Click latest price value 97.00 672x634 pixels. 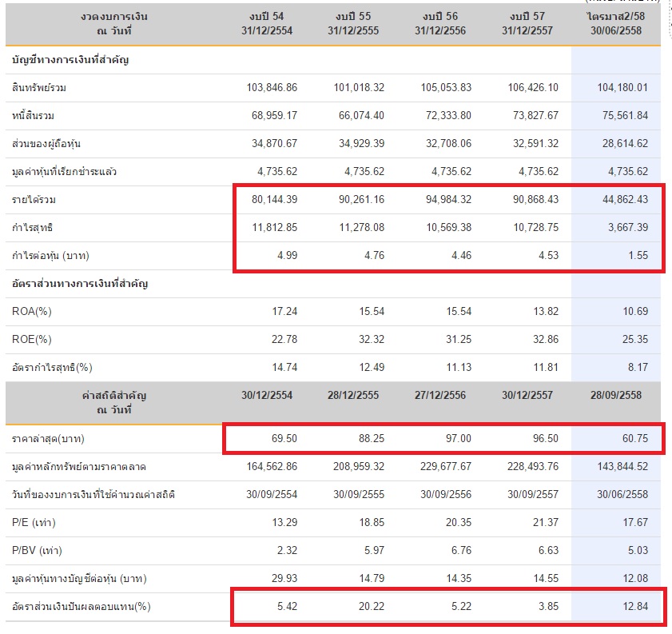click(x=458, y=439)
